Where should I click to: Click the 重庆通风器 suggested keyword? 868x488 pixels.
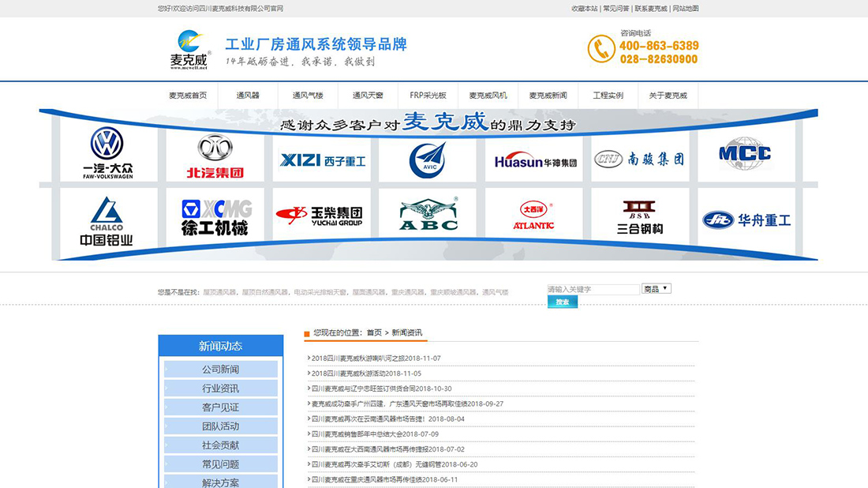click(407, 292)
